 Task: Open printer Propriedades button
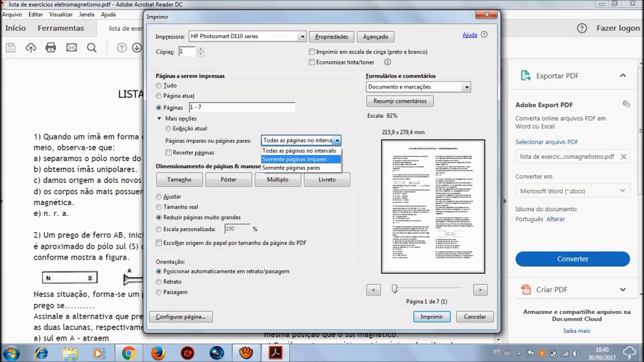(x=332, y=37)
